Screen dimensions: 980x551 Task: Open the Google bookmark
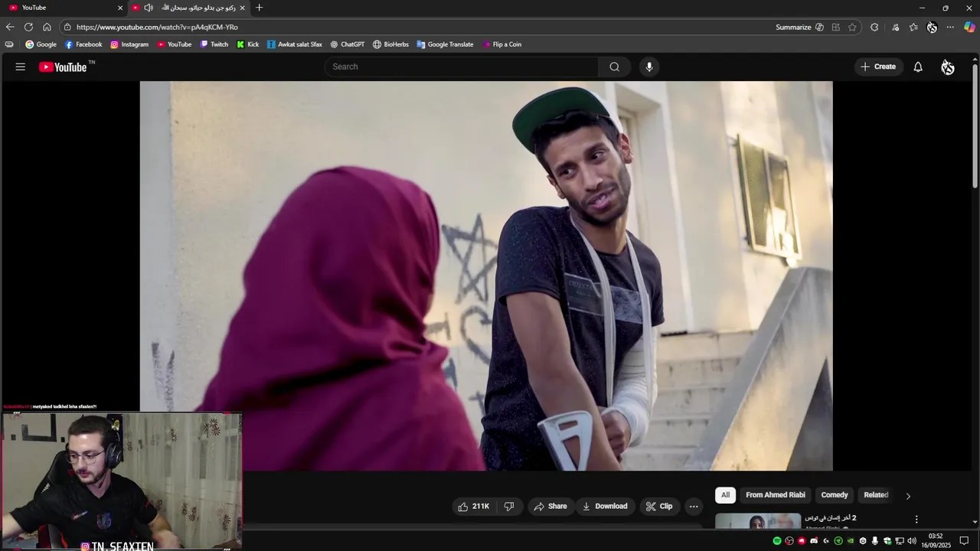point(41,44)
